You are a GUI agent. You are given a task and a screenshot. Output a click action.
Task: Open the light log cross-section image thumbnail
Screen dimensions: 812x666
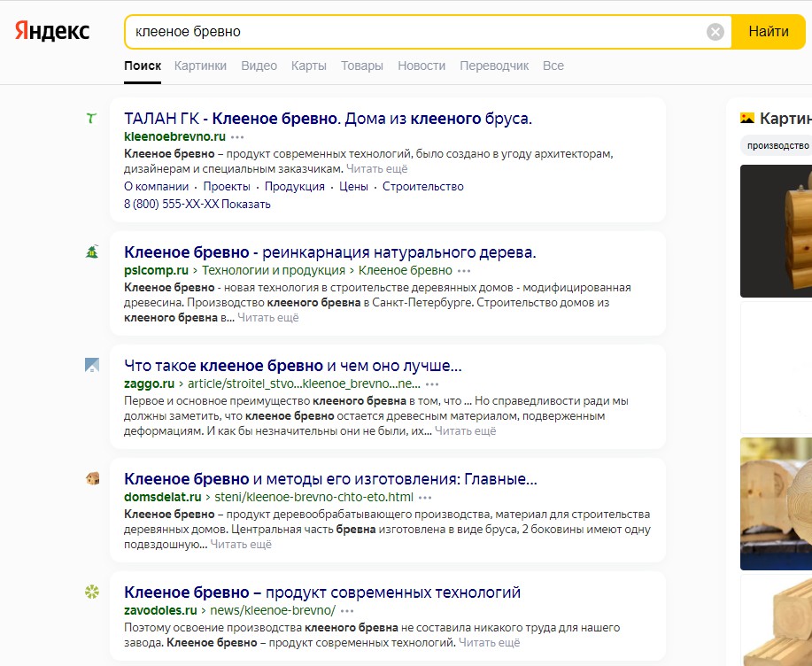pyautogui.click(x=777, y=504)
